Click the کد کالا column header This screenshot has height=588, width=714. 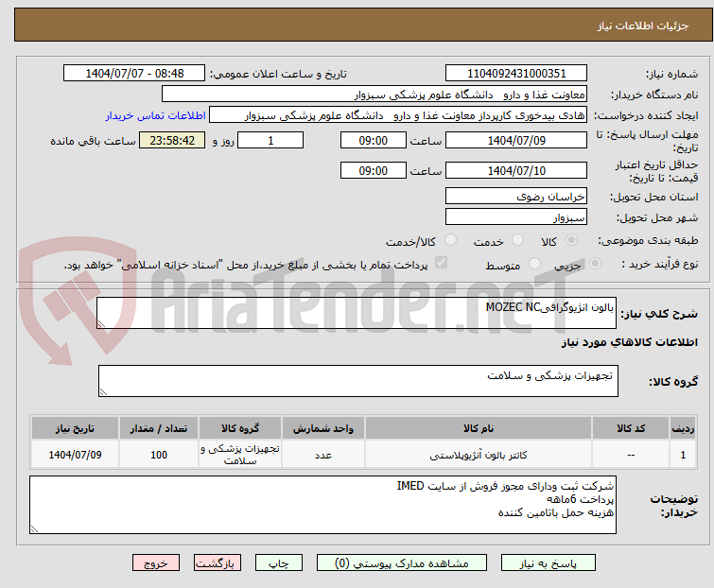pos(631,428)
